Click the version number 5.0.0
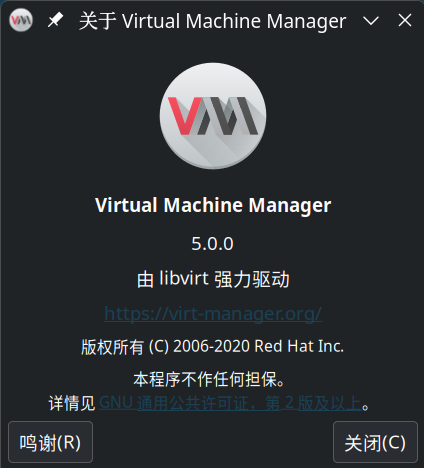 coord(212,244)
